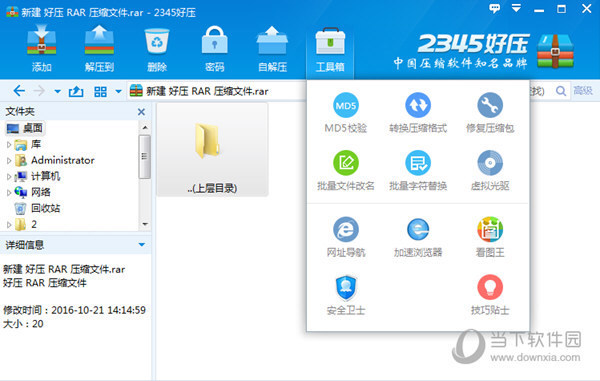Click the 添加 (Add) toolbar icon
600x381 pixels.
pos(42,48)
